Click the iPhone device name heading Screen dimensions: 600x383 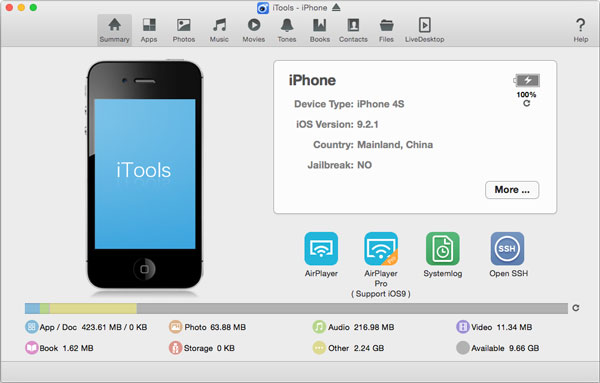312,80
